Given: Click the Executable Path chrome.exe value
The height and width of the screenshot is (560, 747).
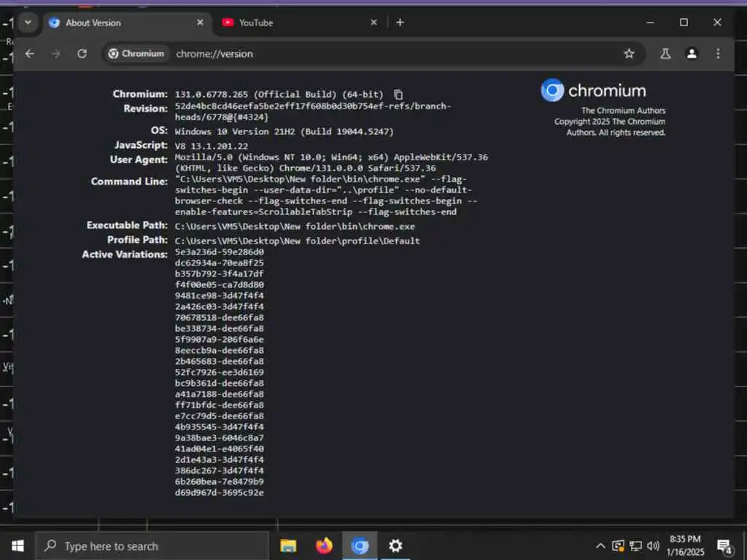Looking at the screenshot, I should (x=295, y=227).
